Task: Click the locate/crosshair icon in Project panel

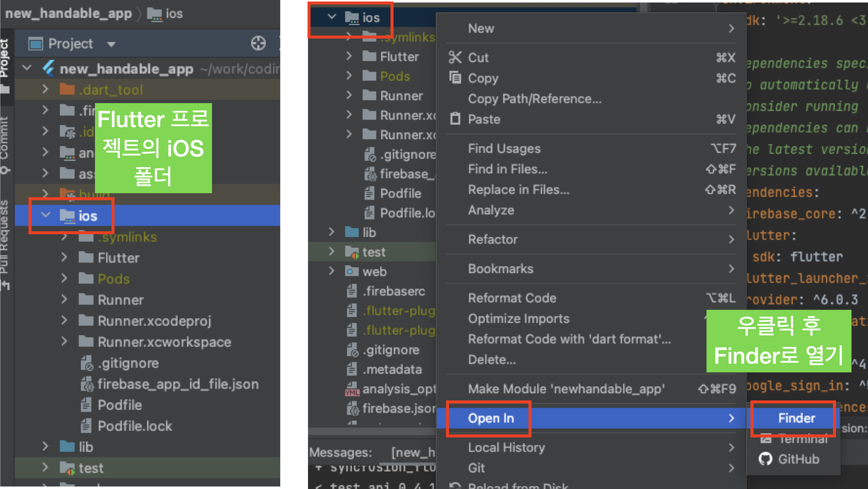Action: (258, 44)
